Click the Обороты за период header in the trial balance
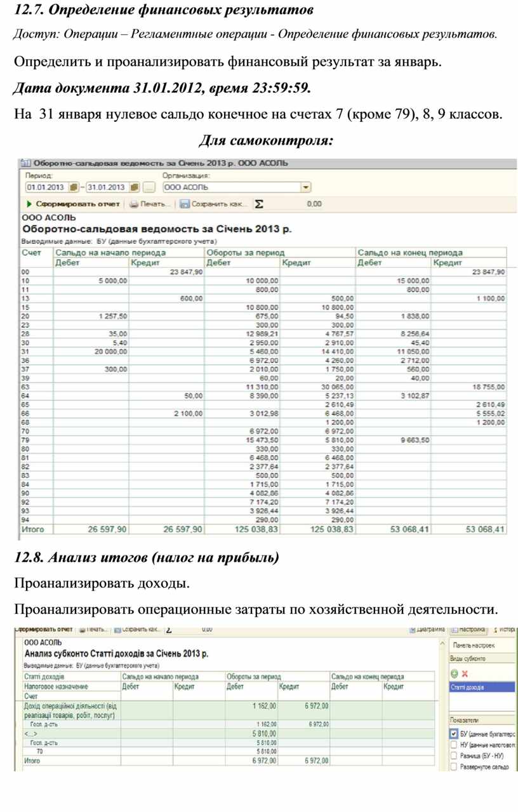 [279, 252]
